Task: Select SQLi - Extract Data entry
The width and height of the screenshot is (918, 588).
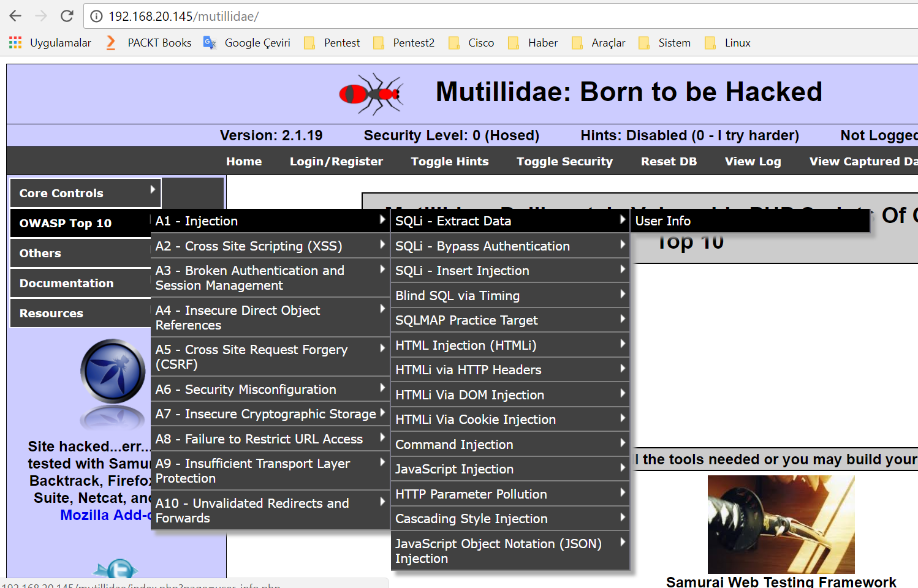Action: [x=510, y=221]
